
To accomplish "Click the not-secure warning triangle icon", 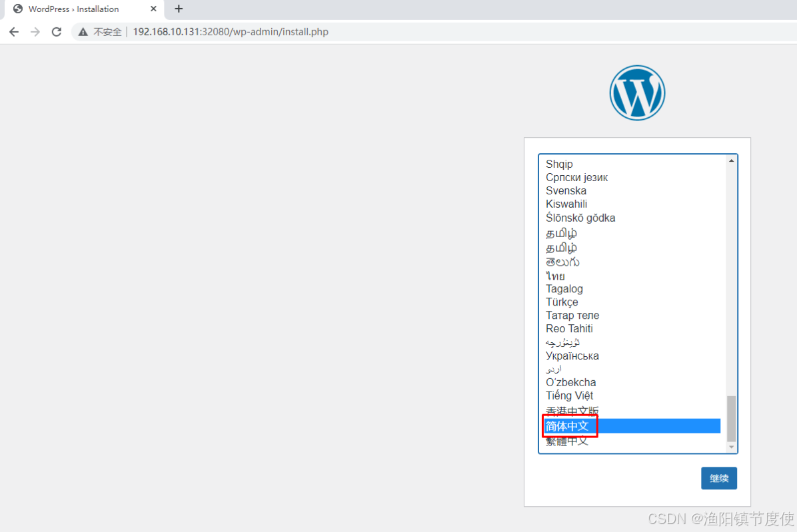I will [x=83, y=32].
